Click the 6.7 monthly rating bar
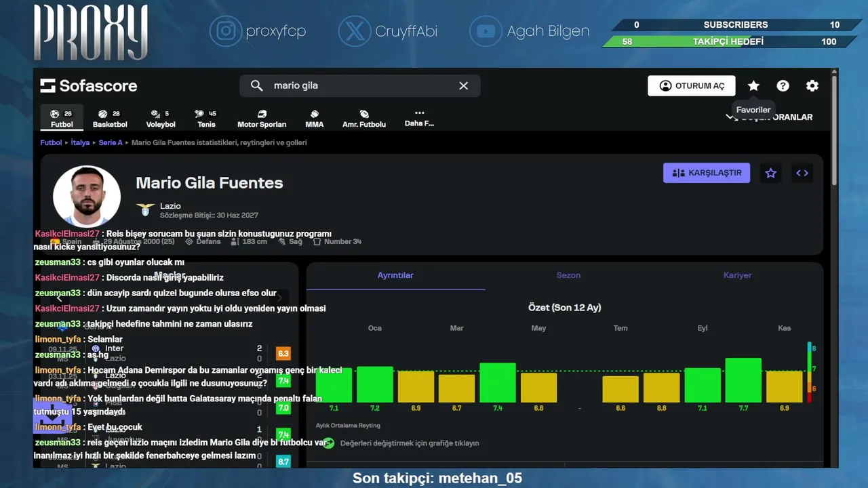 456,388
